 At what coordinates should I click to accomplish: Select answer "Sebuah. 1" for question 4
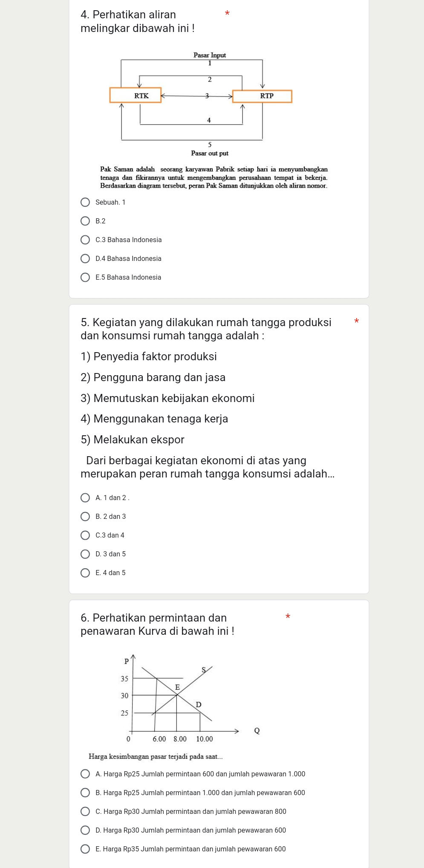coord(86,202)
